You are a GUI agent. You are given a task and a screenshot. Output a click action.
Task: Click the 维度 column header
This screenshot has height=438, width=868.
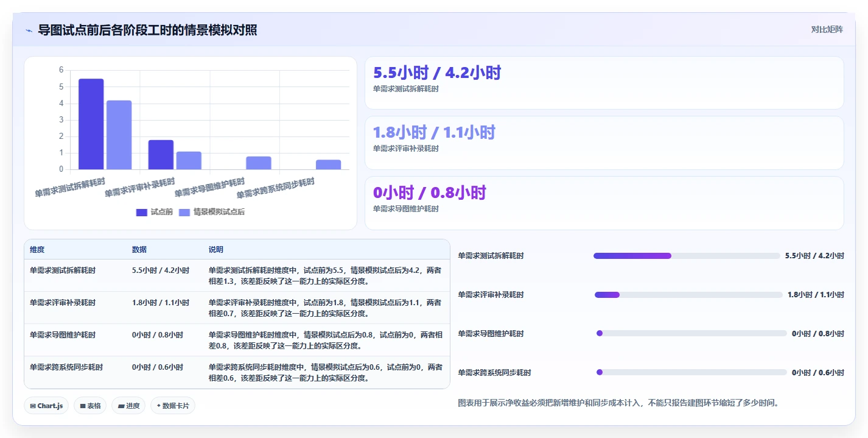[37, 250]
